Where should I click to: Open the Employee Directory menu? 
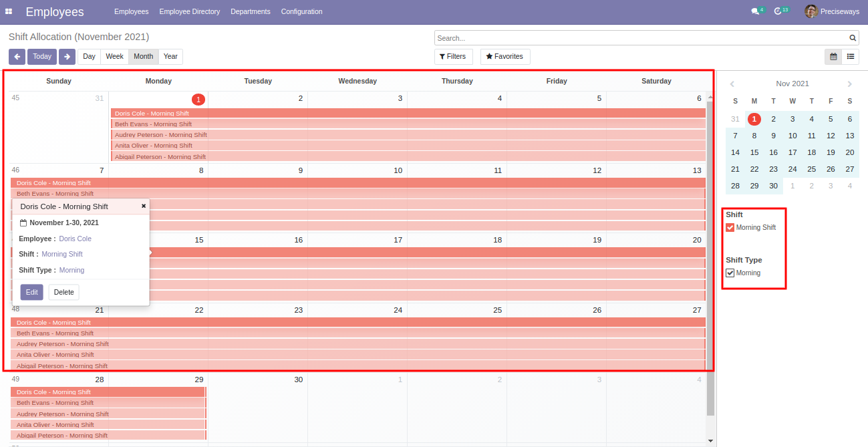pos(190,11)
